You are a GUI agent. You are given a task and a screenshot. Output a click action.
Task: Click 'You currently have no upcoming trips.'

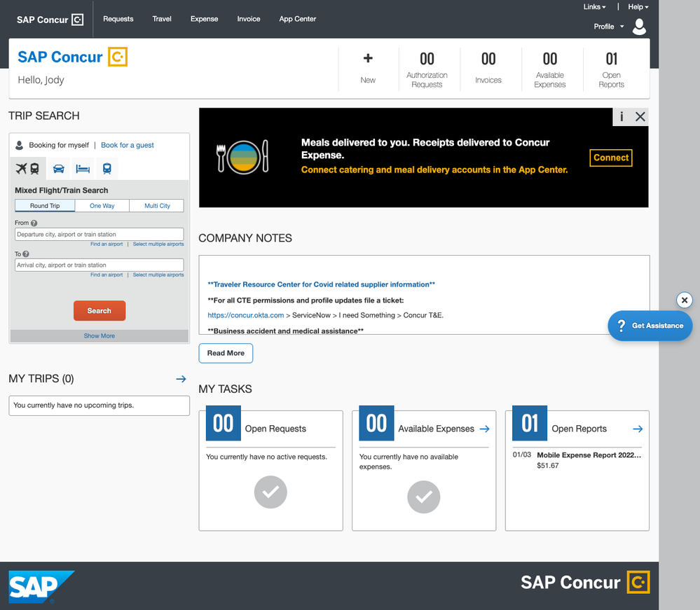74,405
